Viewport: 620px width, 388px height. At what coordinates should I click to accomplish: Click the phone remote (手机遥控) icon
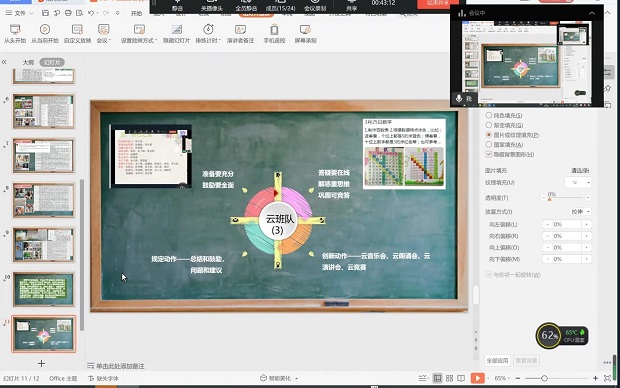pyautogui.click(x=274, y=30)
